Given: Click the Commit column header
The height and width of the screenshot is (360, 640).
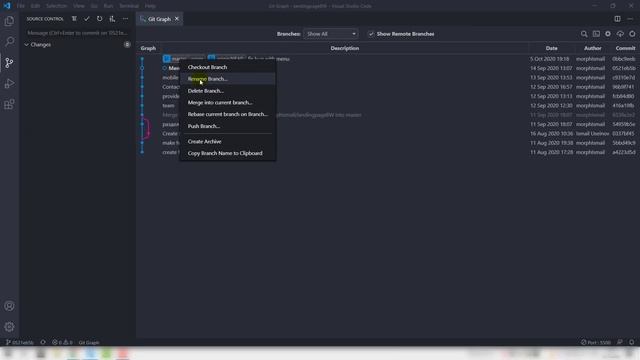Looking at the screenshot, I should pyautogui.click(x=625, y=48).
